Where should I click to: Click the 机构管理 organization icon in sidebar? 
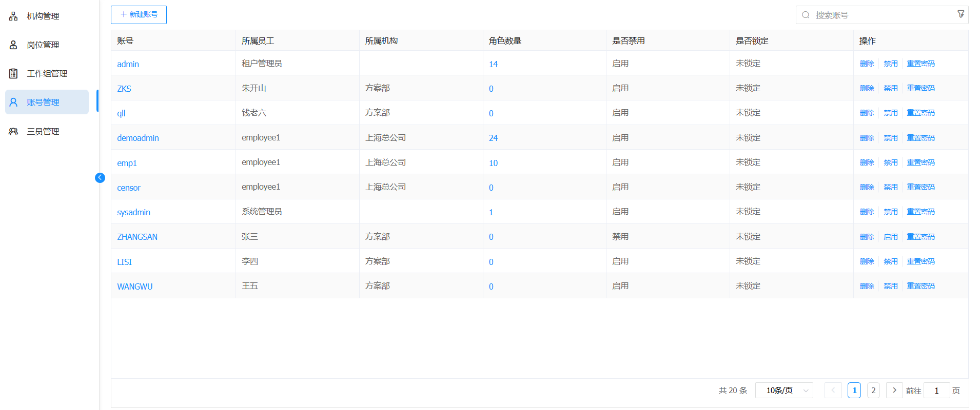(13, 16)
